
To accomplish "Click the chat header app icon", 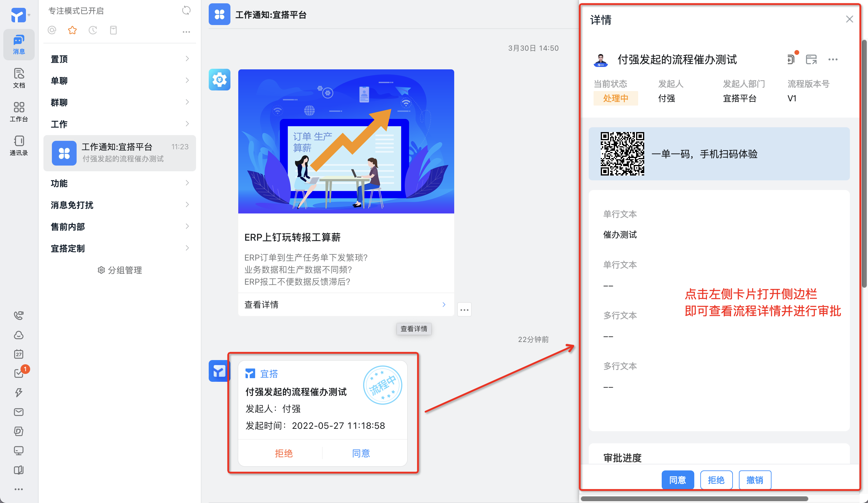I will point(219,14).
